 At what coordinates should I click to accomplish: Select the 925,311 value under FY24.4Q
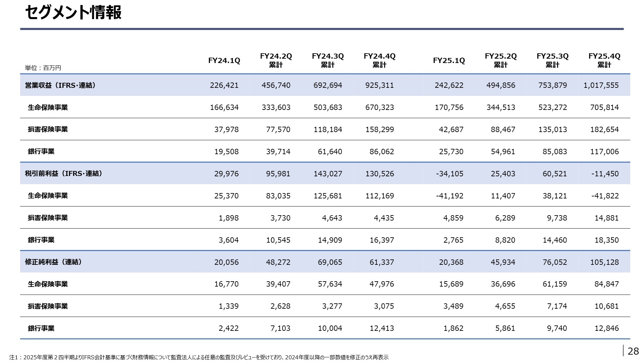click(379, 85)
